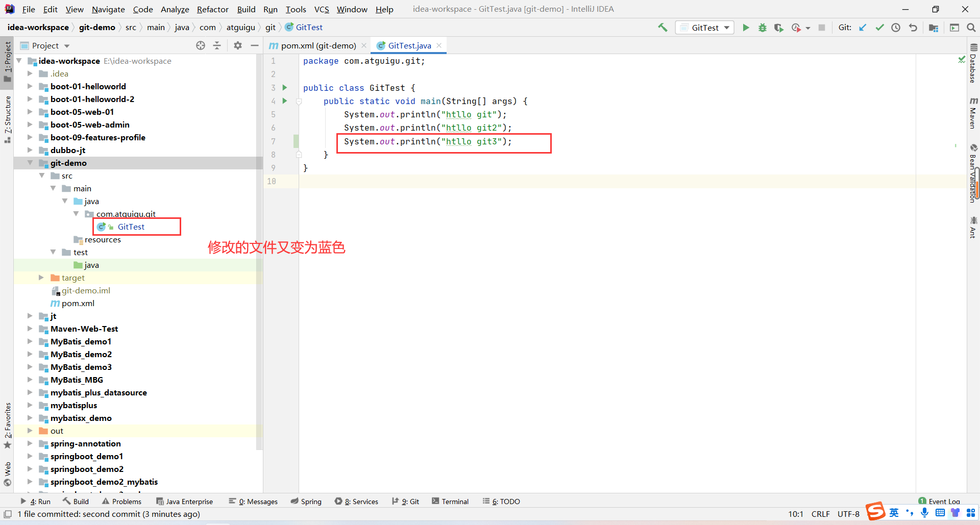Open the Bean Validation tool window
Image resolution: width=980 pixels, height=525 pixels.
(x=972, y=173)
